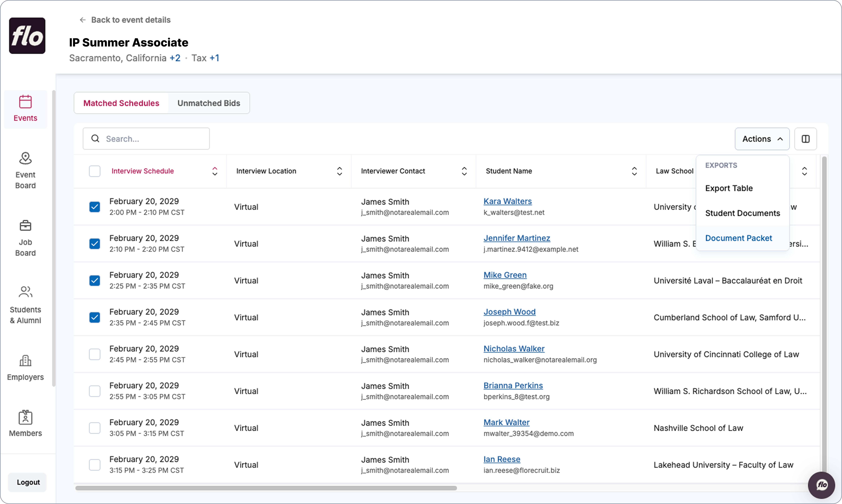Click the Interview Schedule column header label
The width and height of the screenshot is (842, 504).
pyautogui.click(x=143, y=171)
